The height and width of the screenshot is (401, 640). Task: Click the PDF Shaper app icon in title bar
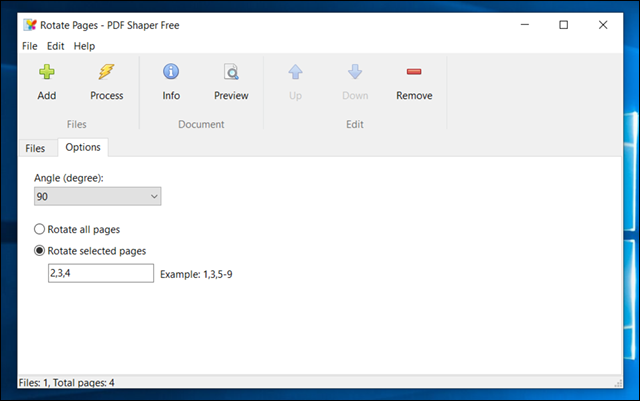point(30,25)
